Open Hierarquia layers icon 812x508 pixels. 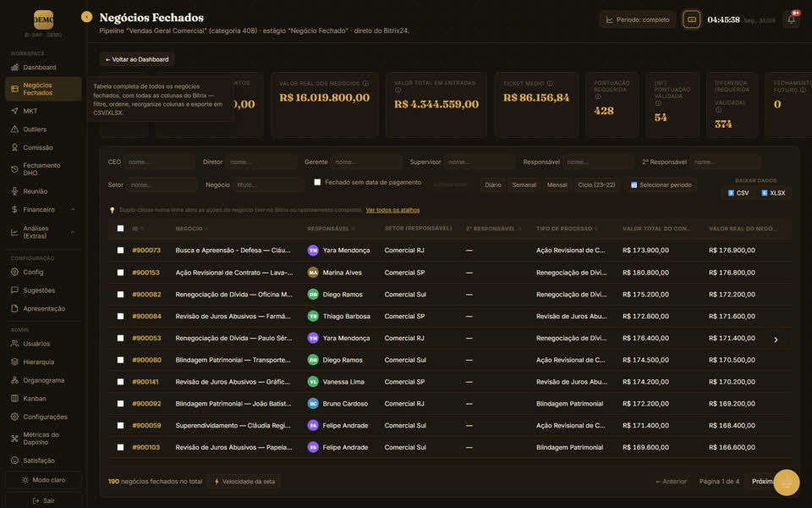point(14,362)
